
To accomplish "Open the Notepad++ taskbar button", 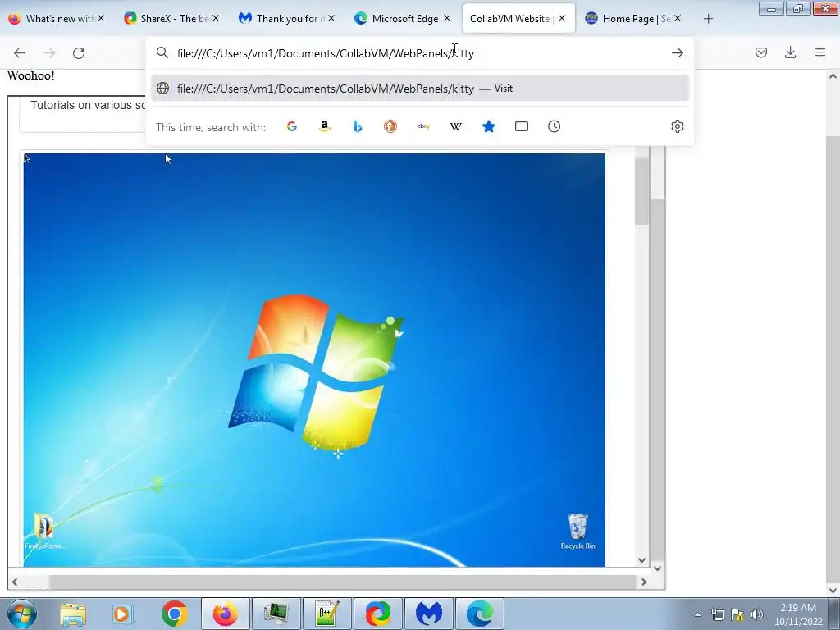I will point(327,614).
